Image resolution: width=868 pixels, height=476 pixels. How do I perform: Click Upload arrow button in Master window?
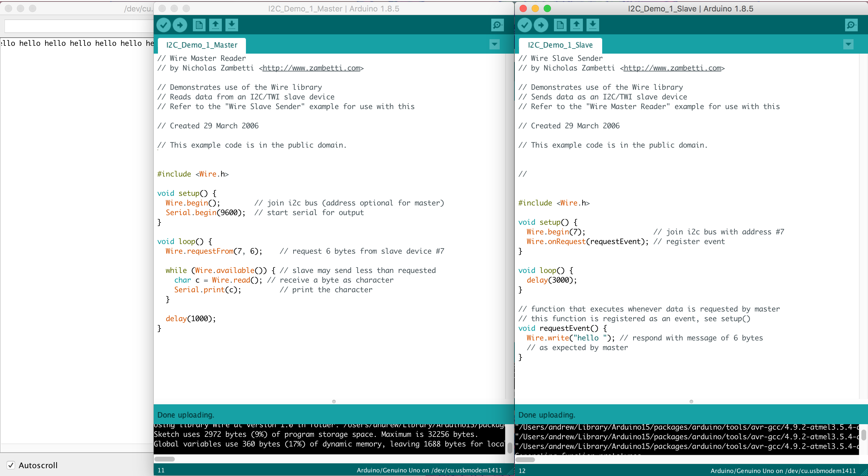point(180,25)
